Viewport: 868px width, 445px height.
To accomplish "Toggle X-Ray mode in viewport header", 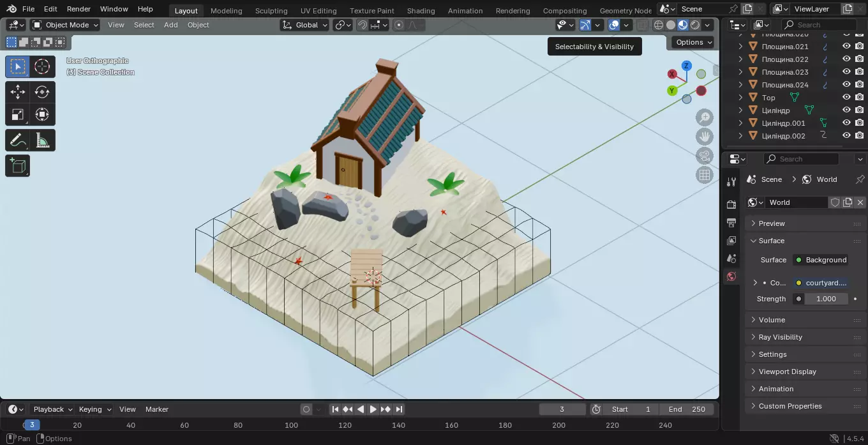I will point(642,25).
